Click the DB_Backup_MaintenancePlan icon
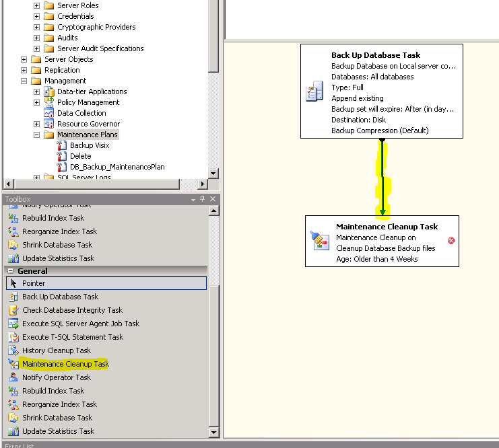The width and height of the screenshot is (499, 448). tap(62, 167)
